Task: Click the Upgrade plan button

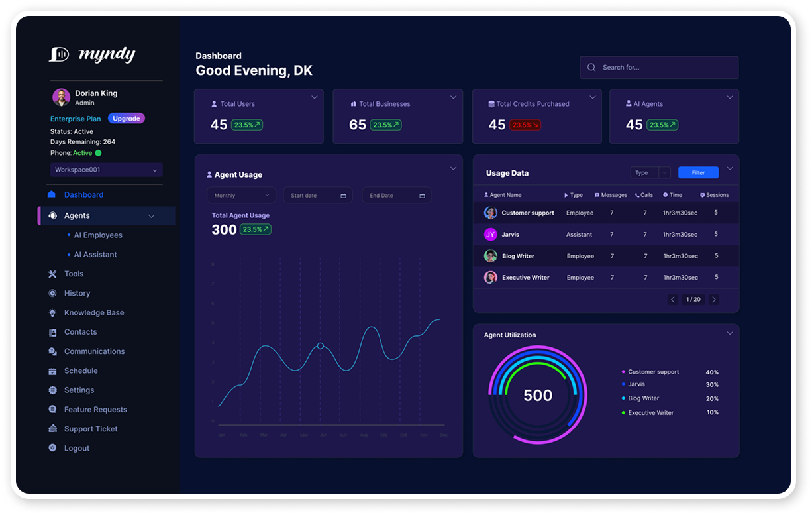Action: 126,119
